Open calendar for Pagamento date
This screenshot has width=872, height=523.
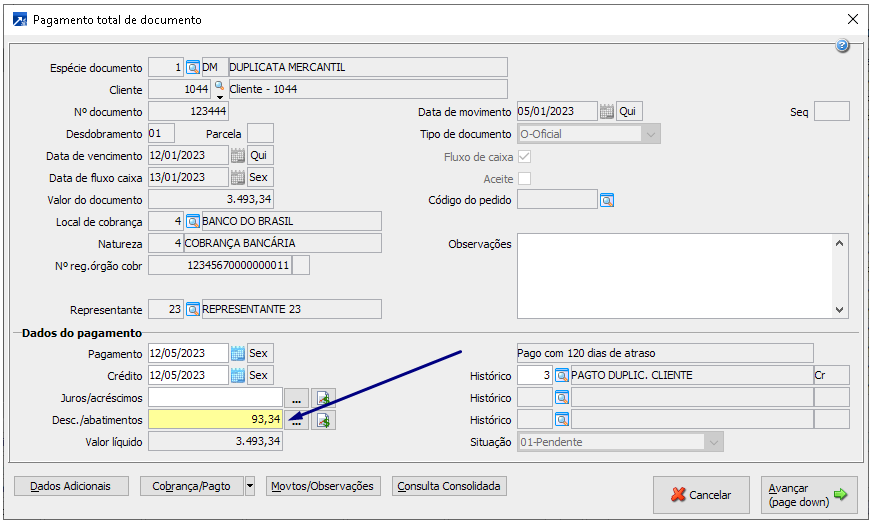(x=238, y=353)
